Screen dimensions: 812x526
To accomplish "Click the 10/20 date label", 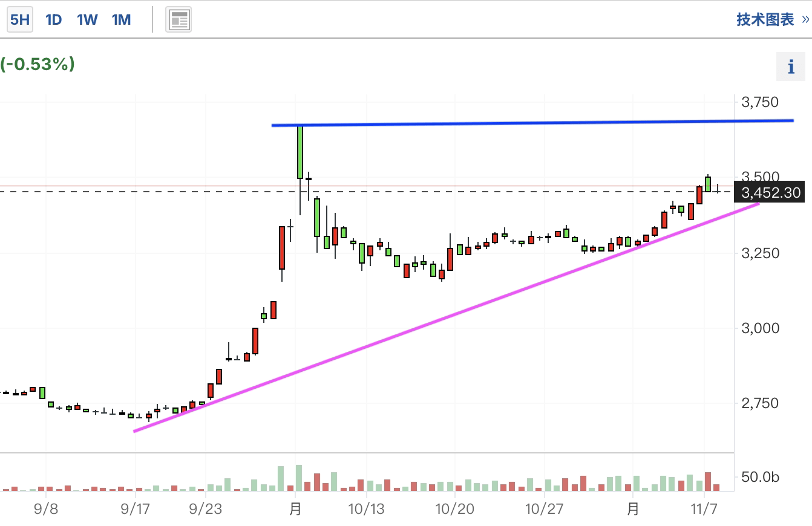I will [x=454, y=509].
